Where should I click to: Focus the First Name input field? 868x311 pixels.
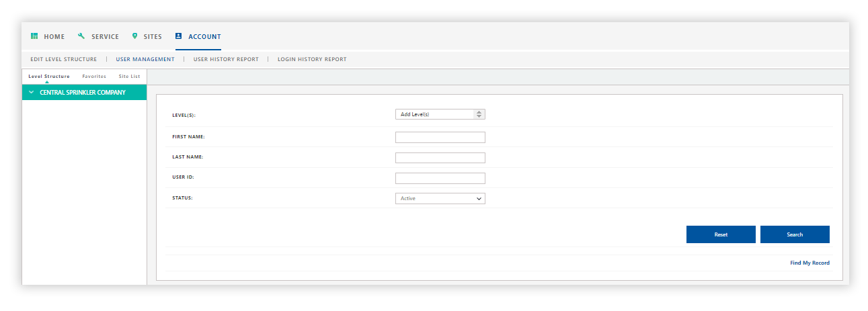(x=440, y=138)
